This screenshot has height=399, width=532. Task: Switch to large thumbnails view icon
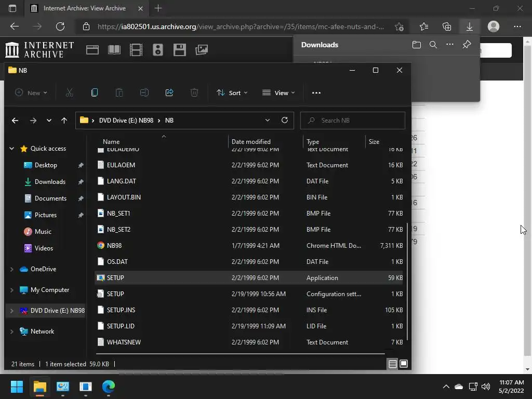(x=404, y=364)
